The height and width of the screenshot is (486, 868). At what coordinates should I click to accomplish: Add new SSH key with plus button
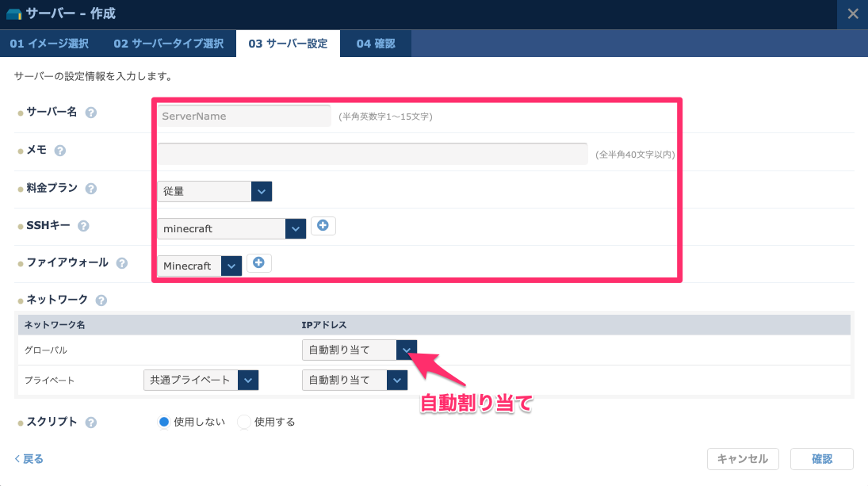323,226
